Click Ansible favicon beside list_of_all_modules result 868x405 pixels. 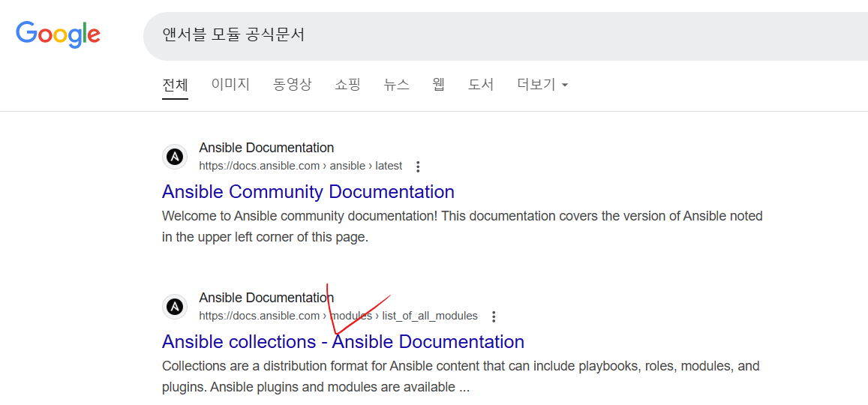coord(175,307)
